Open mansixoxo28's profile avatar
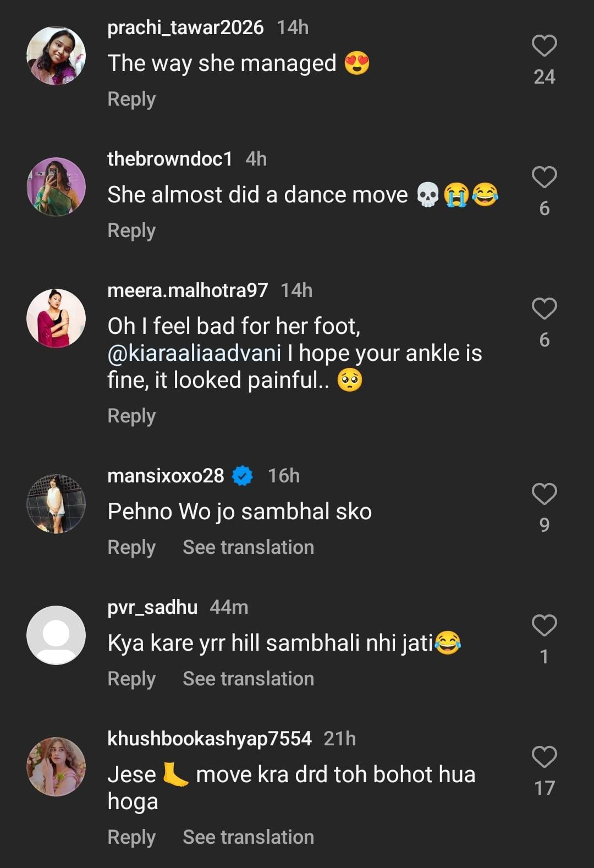 [x=56, y=504]
